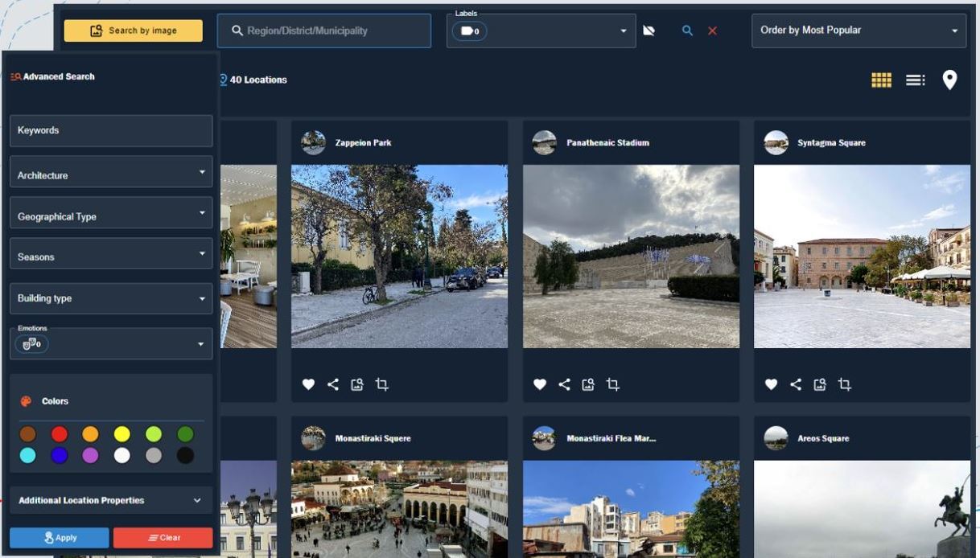The height and width of the screenshot is (558, 980).
Task: Click the Search by image button
Action: pyautogui.click(x=134, y=31)
